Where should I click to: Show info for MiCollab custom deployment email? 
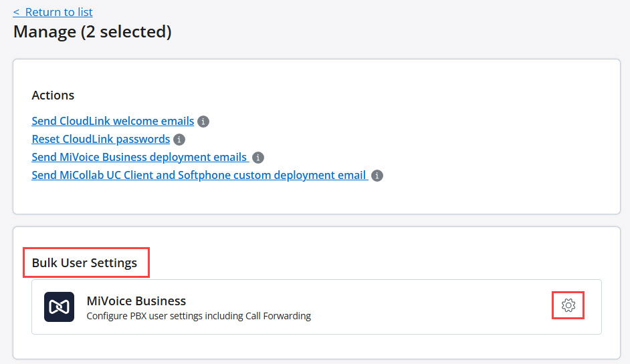(x=377, y=176)
